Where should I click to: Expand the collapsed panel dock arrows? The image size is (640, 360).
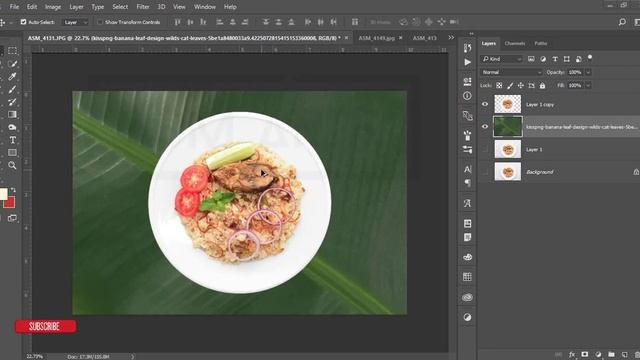coord(471,33)
